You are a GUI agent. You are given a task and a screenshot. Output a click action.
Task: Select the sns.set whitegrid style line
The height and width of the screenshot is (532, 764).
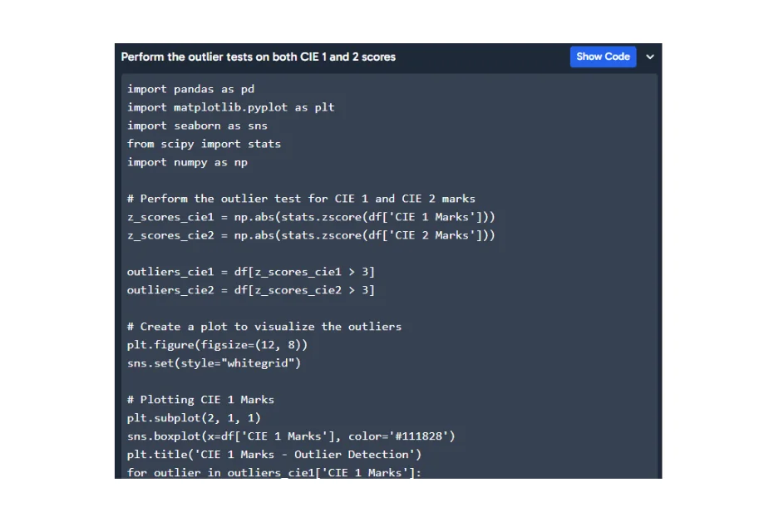tap(214, 363)
